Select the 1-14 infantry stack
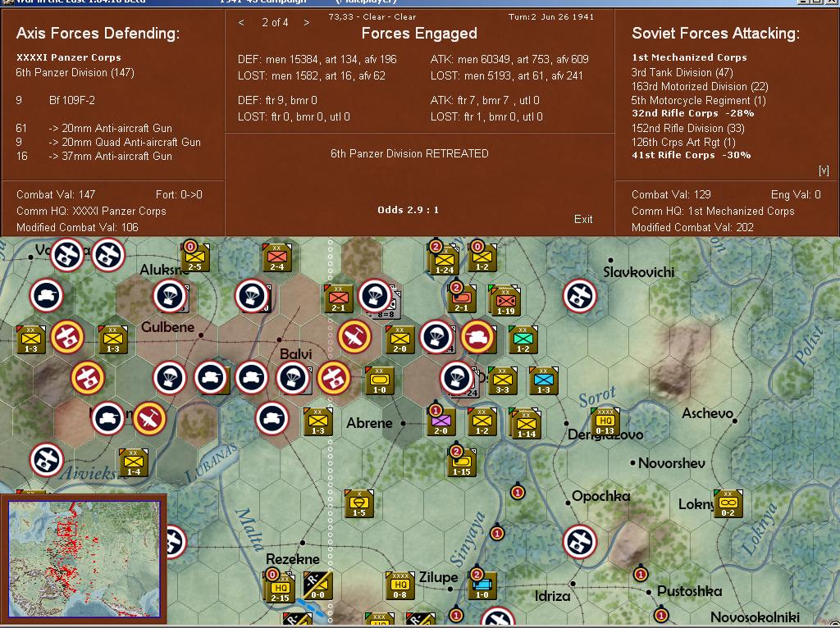 point(526,424)
